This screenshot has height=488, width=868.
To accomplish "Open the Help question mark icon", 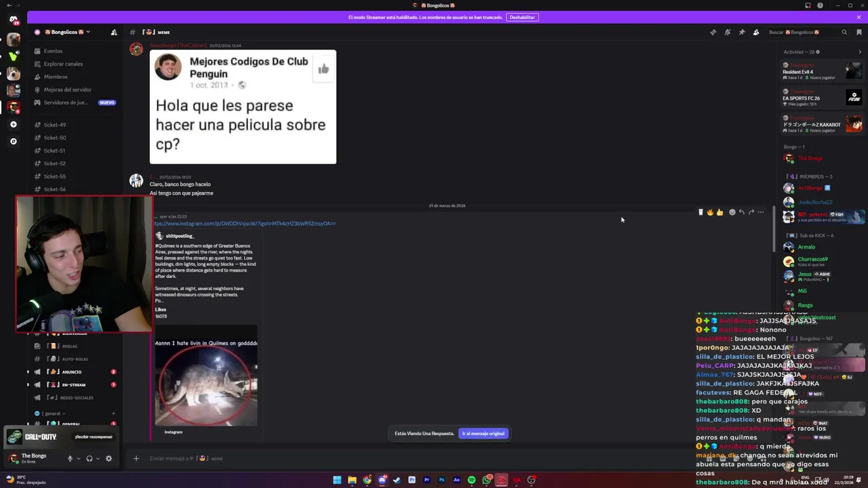I will 820,5.
